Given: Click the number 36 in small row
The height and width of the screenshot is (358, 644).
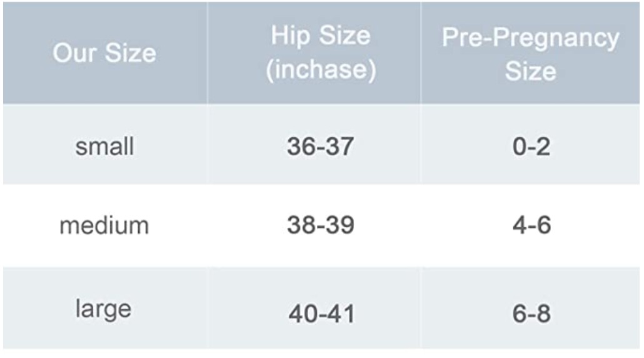Looking at the screenshot, I should (x=301, y=146).
